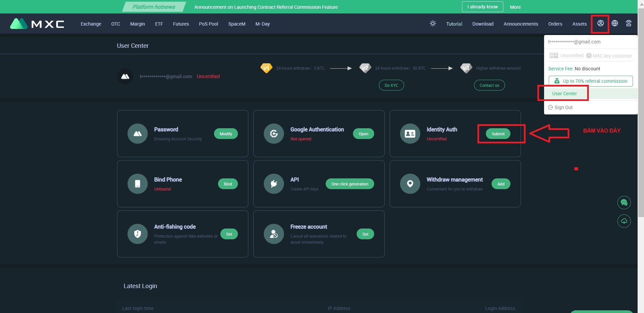Click the V2 silver diamond badge
Viewport: 644px width, 313px height.
pyautogui.click(x=365, y=68)
